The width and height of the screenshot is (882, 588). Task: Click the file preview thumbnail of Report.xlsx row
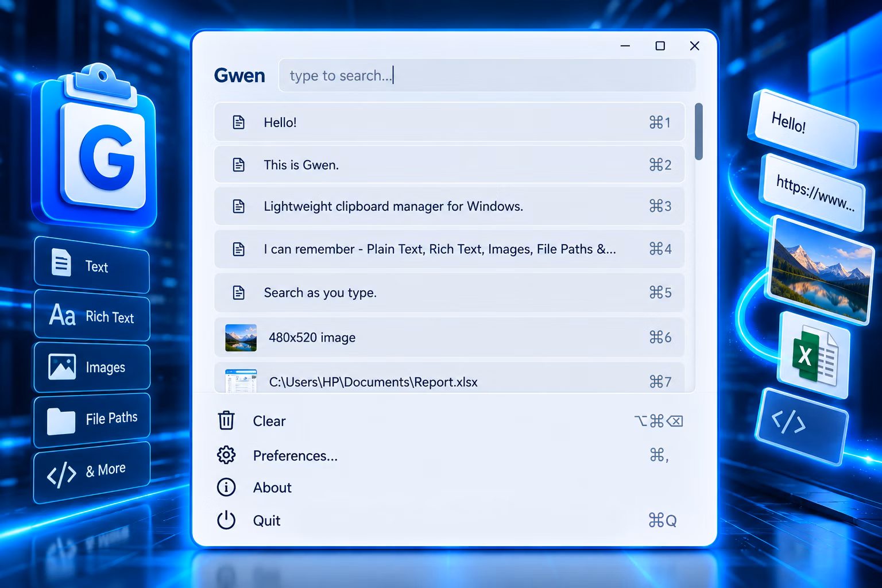click(x=241, y=381)
